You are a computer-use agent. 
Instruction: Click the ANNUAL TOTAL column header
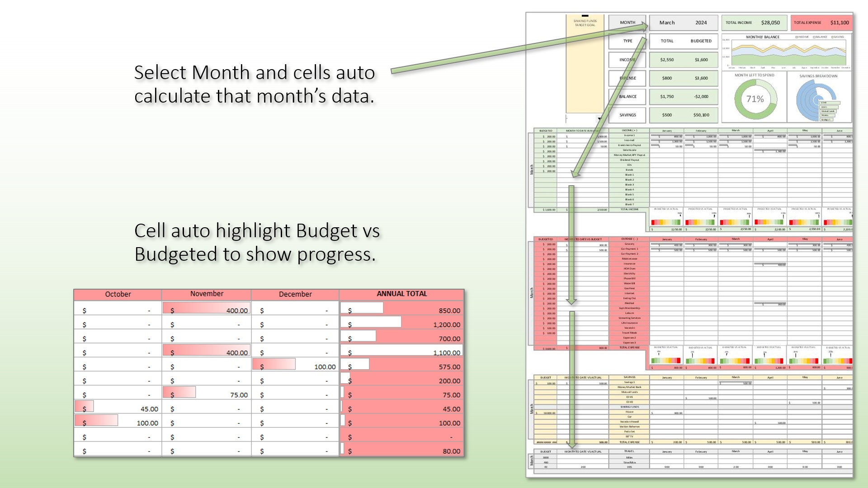(x=401, y=294)
